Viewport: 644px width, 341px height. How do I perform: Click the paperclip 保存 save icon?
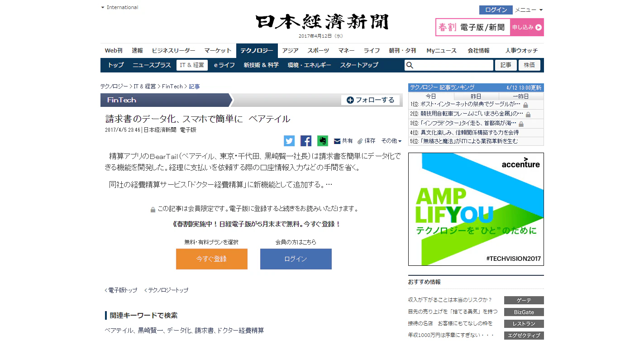point(360,141)
